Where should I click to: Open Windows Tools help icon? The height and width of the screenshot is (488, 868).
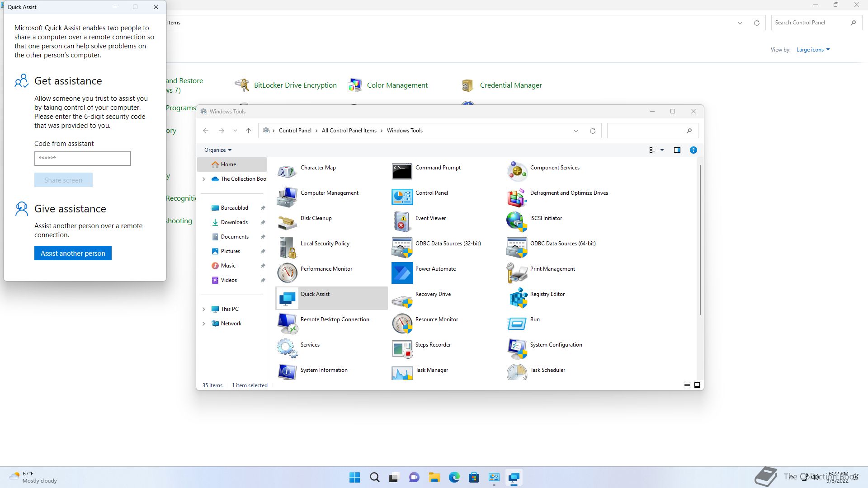693,150
